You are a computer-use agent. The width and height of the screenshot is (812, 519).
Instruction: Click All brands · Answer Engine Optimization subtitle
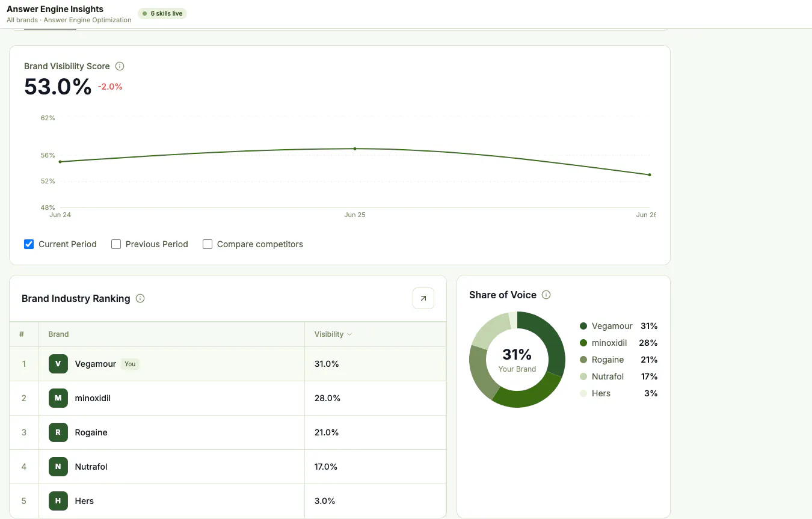tap(69, 20)
